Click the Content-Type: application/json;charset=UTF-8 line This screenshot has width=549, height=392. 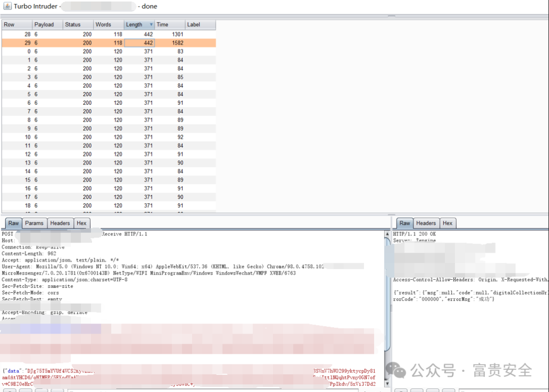pyautogui.click(x=65, y=280)
